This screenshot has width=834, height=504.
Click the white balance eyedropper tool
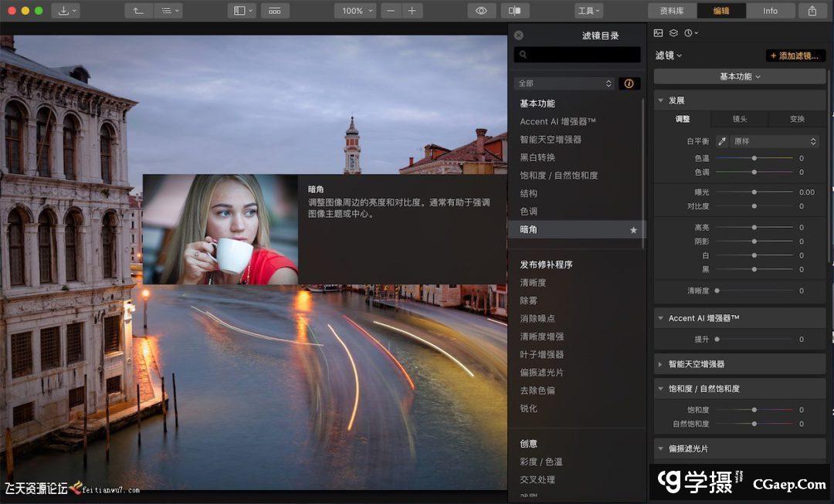[722, 141]
